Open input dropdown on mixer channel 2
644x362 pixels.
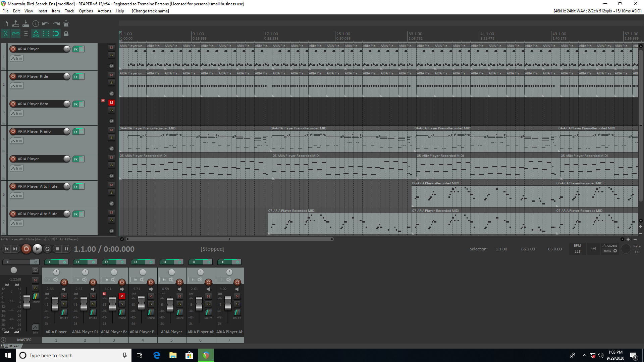[x=80, y=280]
